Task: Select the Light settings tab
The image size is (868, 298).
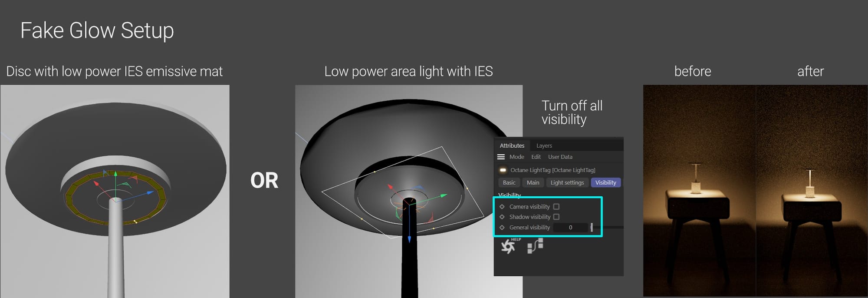Action: coord(567,182)
